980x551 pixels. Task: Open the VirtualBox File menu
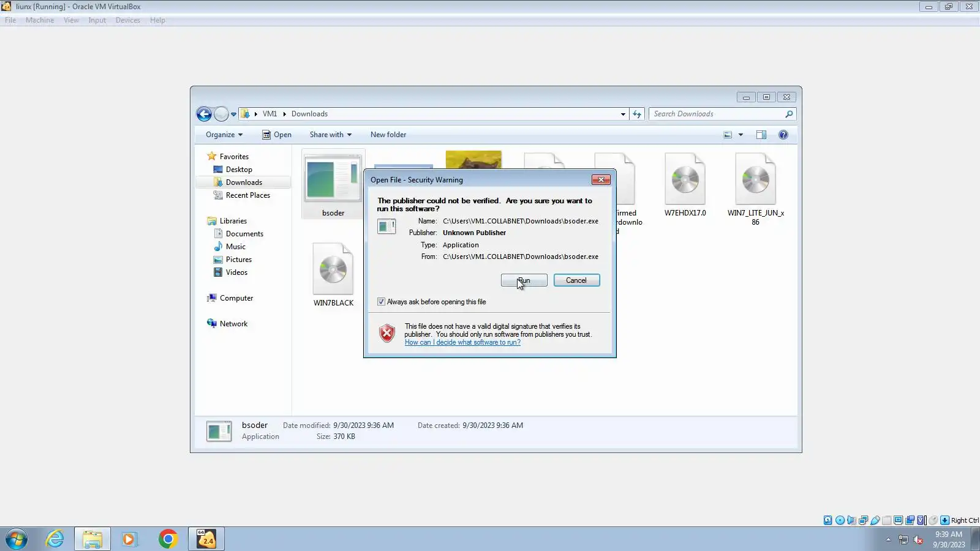(x=10, y=20)
